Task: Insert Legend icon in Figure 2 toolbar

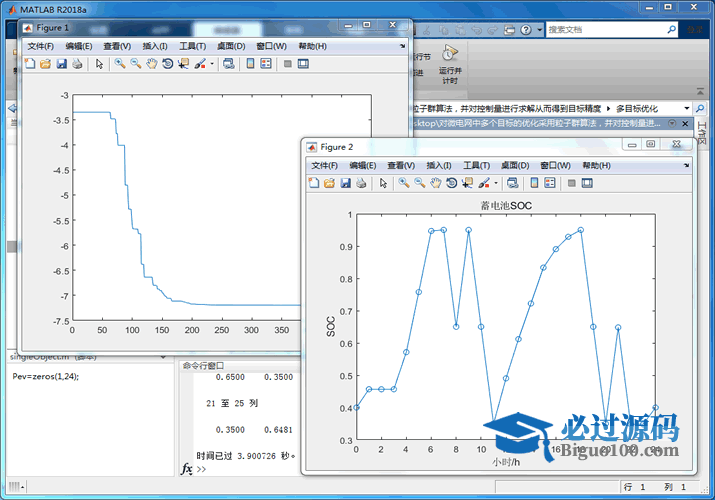Action: coord(550,183)
